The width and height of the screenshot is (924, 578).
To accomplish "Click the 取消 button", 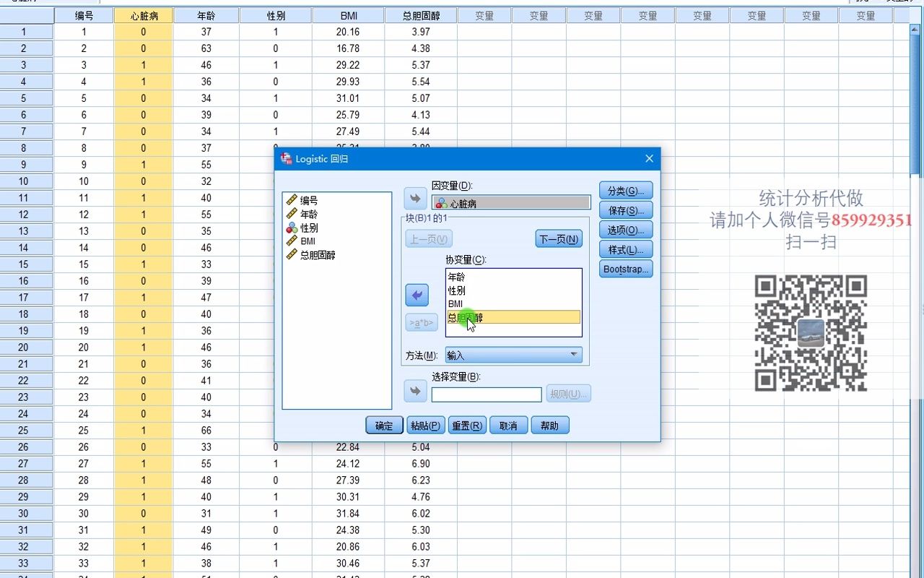I will 508,426.
